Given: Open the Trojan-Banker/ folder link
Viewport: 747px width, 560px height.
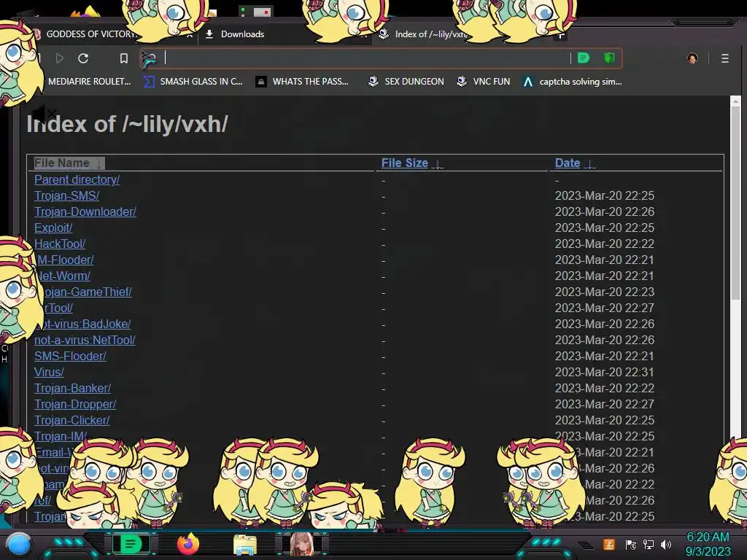Looking at the screenshot, I should tap(72, 388).
